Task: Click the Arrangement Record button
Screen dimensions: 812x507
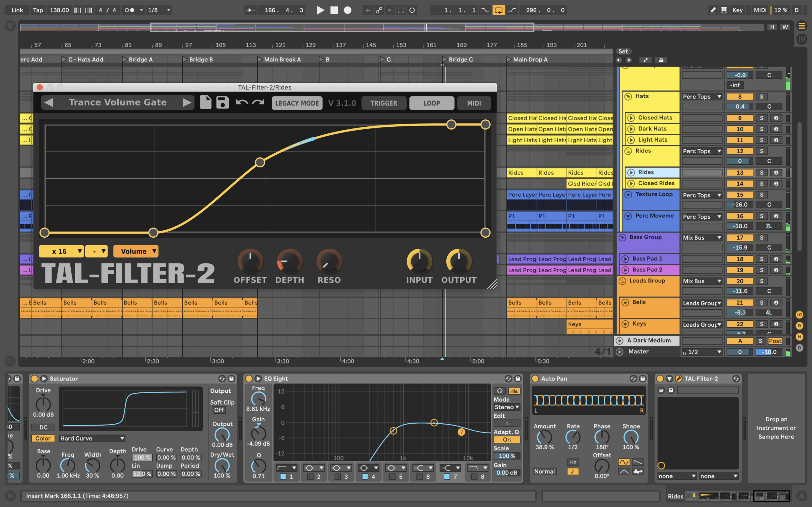Action: (348, 10)
